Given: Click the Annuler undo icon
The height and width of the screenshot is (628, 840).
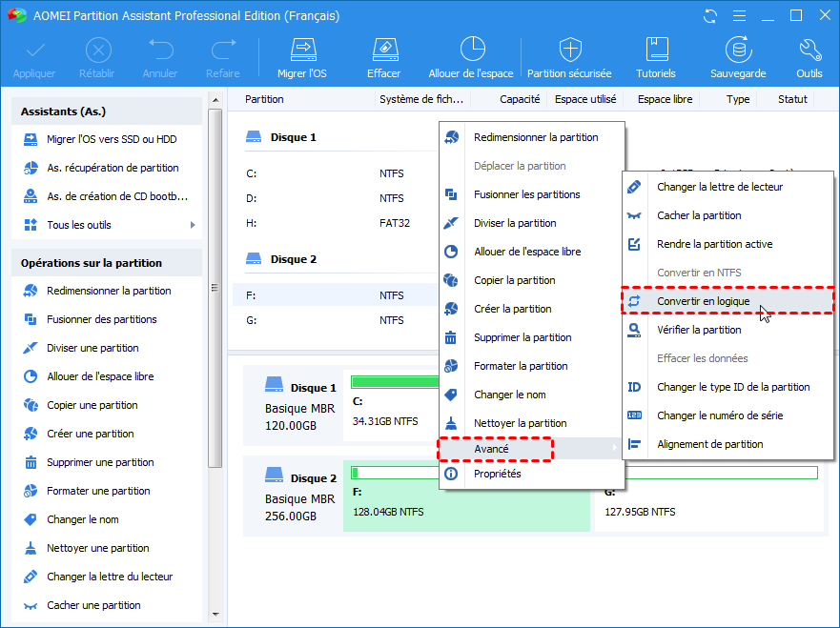Looking at the screenshot, I should (x=161, y=51).
